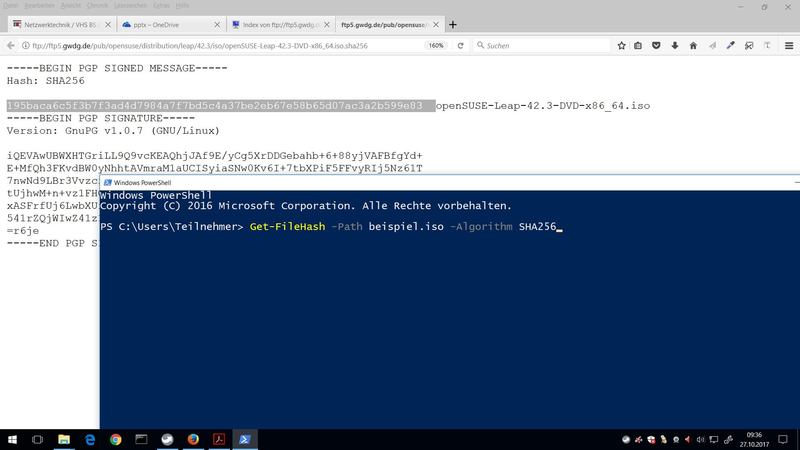Launch Google Chrome from the taskbar
This screenshot has height=450, width=800.
(116, 439)
